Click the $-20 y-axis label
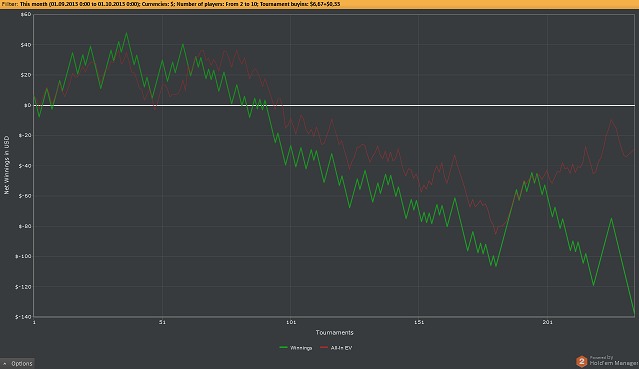The image size is (639, 369). [x=25, y=135]
